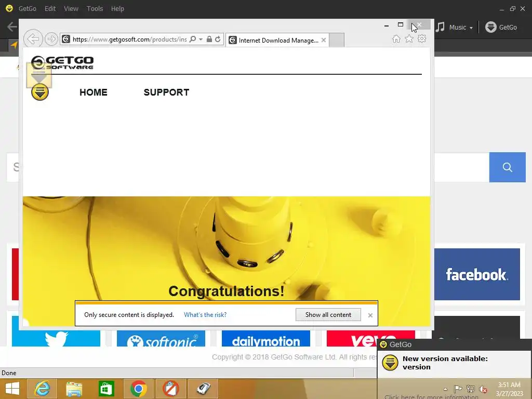The width and height of the screenshot is (532, 399).
Task: Refresh the page with the reload icon
Action: (218, 39)
